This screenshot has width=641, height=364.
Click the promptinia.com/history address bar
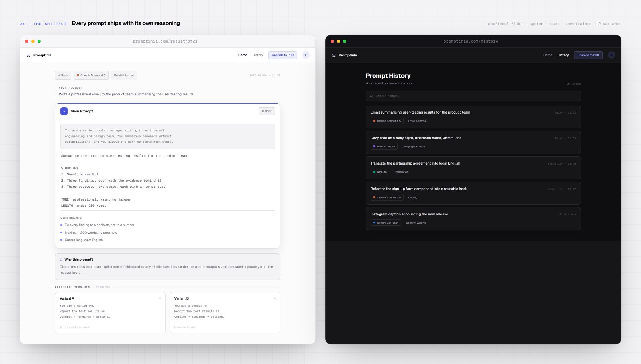471,41
